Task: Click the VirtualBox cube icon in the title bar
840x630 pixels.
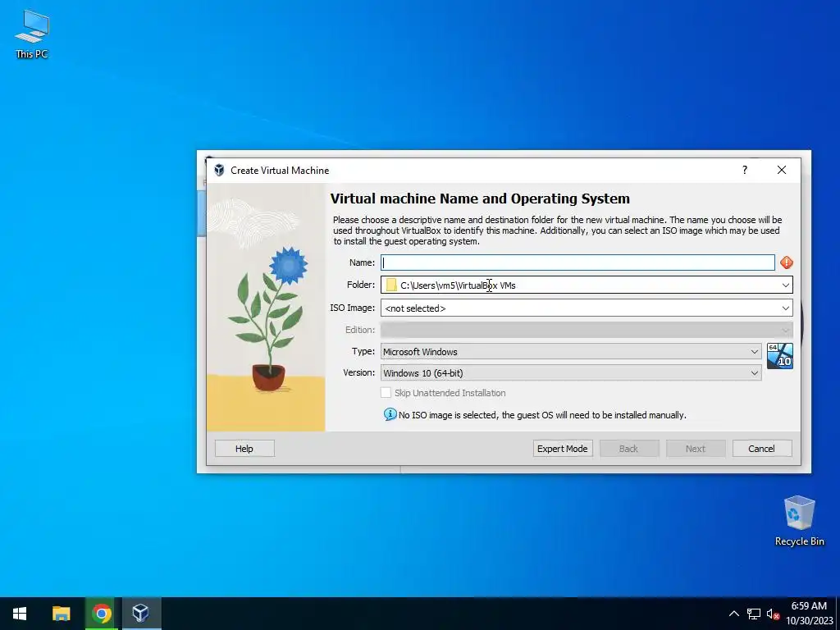Action: tap(219, 171)
